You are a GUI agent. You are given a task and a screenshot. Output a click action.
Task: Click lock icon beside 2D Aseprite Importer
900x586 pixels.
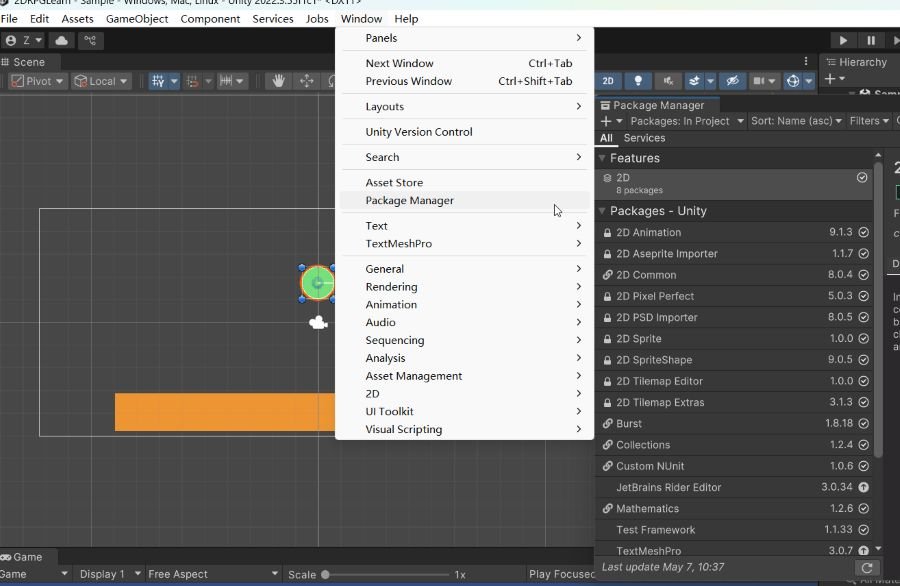607,254
